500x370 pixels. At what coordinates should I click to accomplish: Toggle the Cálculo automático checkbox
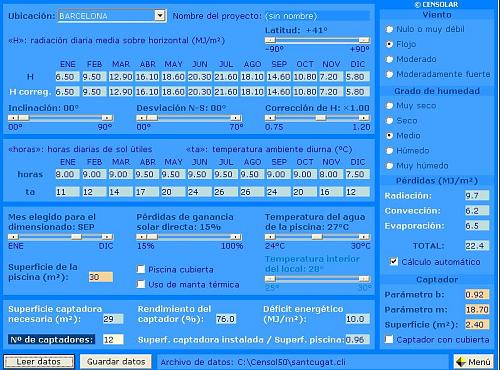[394, 261]
